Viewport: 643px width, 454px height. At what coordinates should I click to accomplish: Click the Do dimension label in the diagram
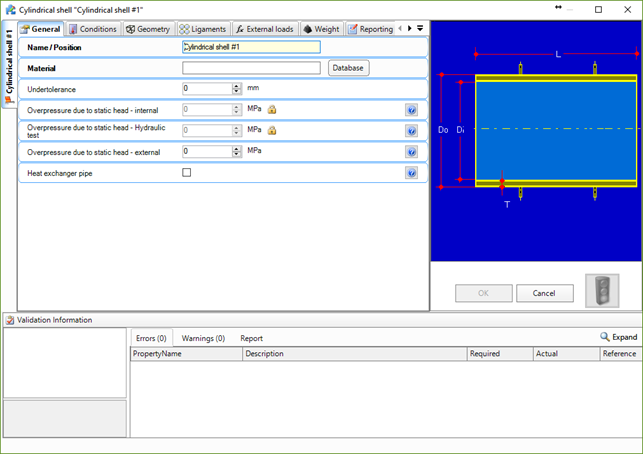coord(443,130)
